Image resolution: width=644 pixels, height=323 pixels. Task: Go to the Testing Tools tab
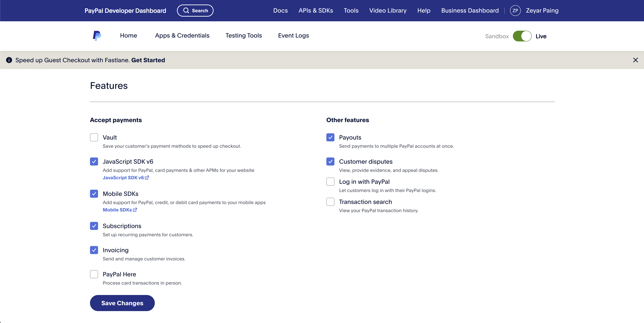point(243,36)
